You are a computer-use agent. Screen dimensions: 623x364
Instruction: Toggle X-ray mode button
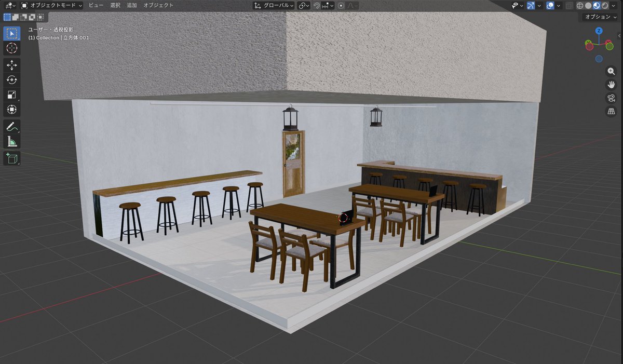click(569, 5)
